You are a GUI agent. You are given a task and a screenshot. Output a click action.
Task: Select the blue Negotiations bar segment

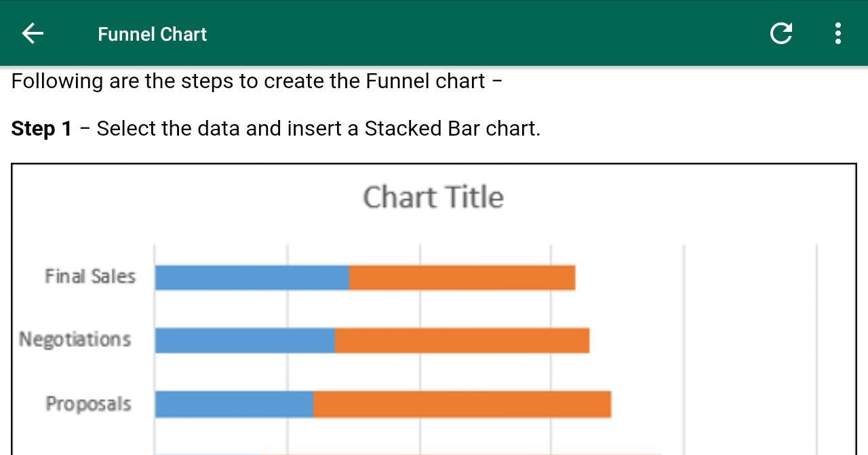pos(245,340)
